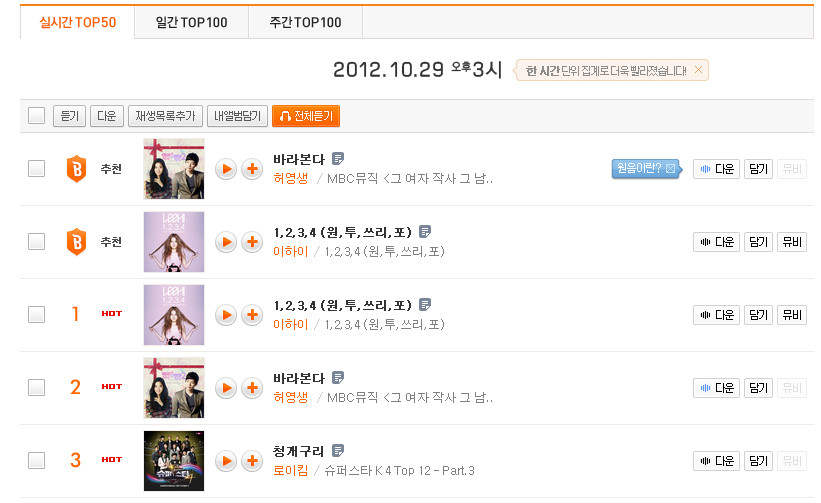
Task: Play rank 2 바라본다 track
Action: pyautogui.click(x=226, y=388)
